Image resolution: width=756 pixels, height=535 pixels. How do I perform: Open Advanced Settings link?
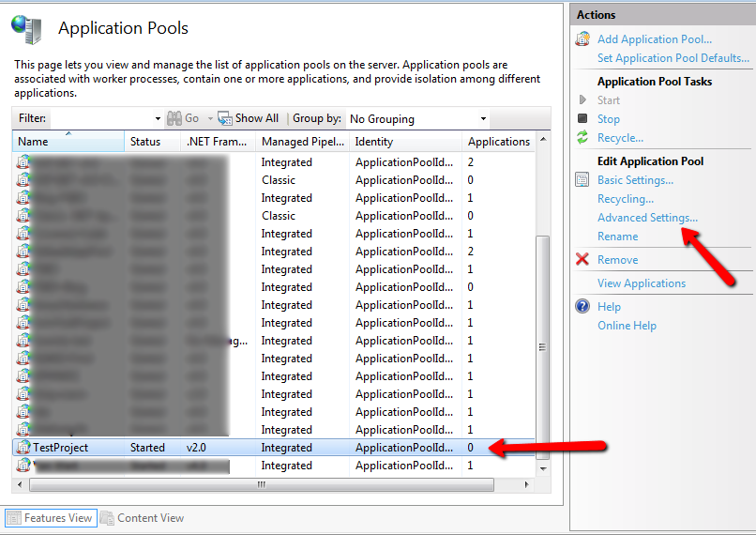647,218
